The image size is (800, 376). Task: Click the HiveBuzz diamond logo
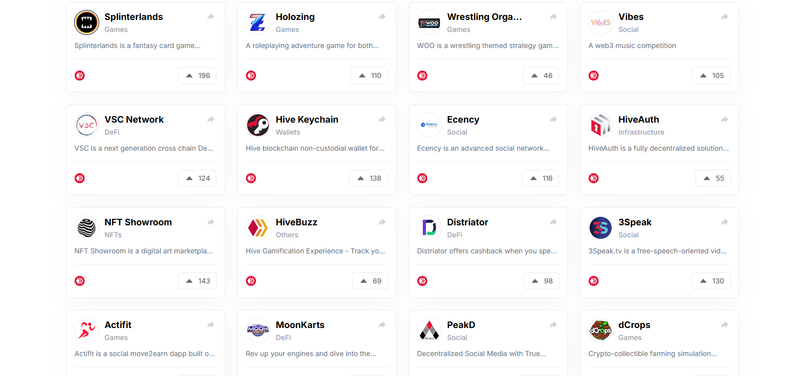(x=258, y=228)
